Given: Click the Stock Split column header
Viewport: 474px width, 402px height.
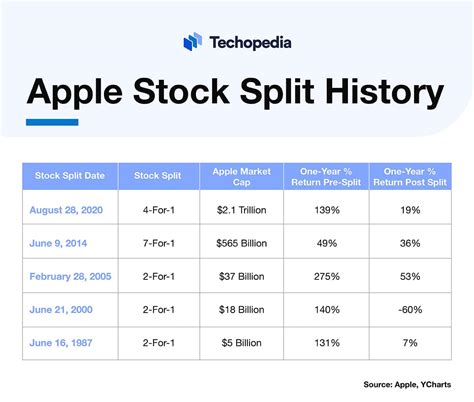Looking at the screenshot, I should pos(159,176).
